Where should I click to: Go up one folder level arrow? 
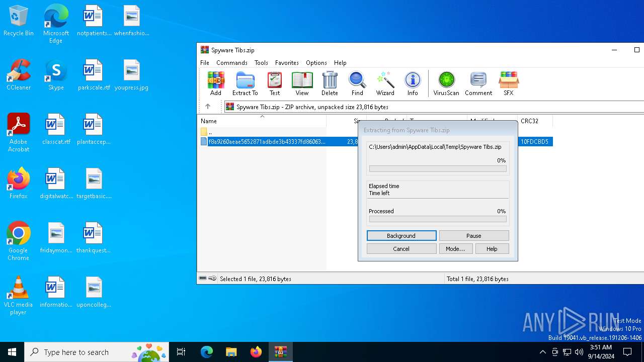click(208, 107)
